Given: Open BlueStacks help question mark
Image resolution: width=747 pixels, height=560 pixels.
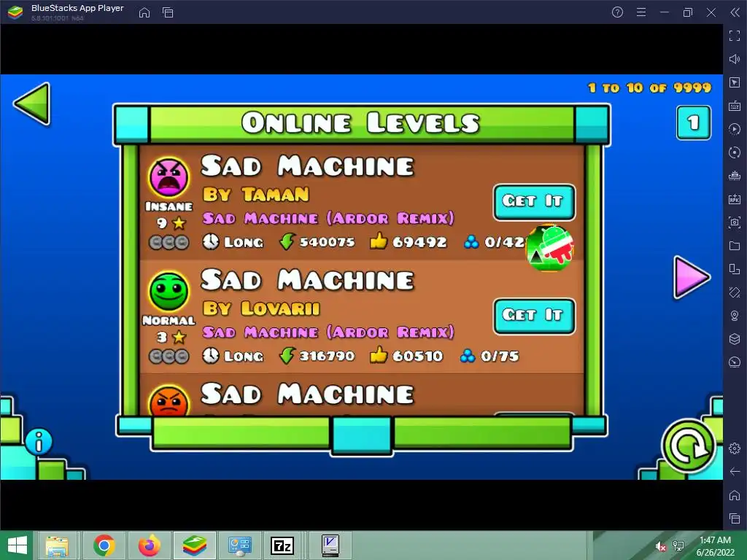Looking at the screenshot, I should click(x=617, y=12).
